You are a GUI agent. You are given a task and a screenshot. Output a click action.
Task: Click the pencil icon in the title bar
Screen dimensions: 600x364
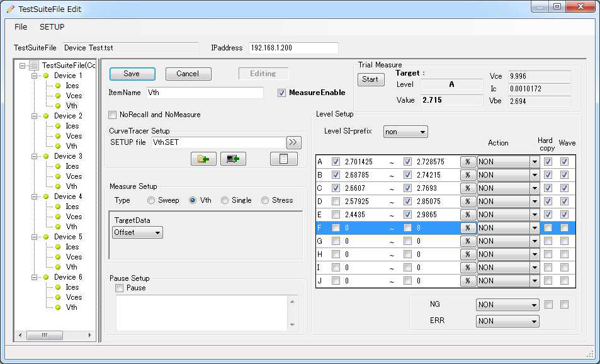[11, 9]
